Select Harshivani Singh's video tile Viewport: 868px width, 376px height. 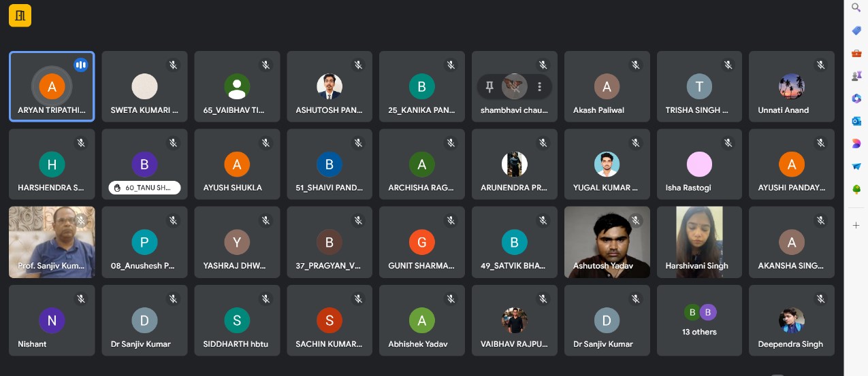(699, 242)
